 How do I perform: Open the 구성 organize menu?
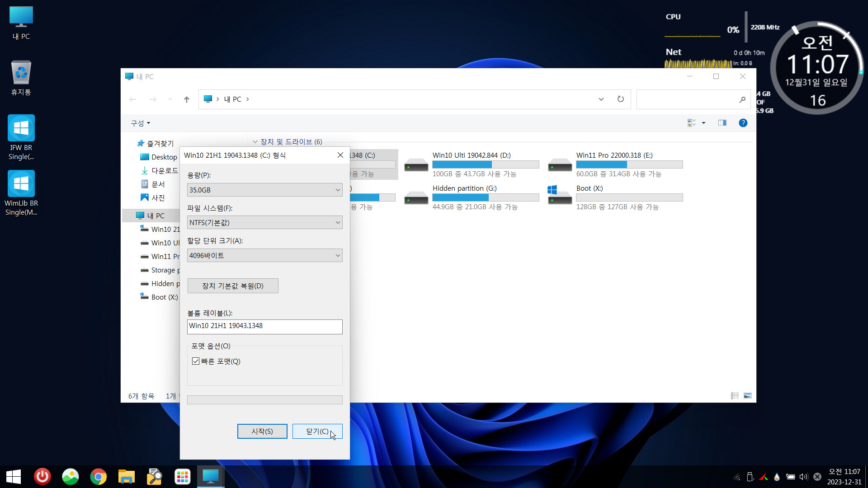[140, 123]
